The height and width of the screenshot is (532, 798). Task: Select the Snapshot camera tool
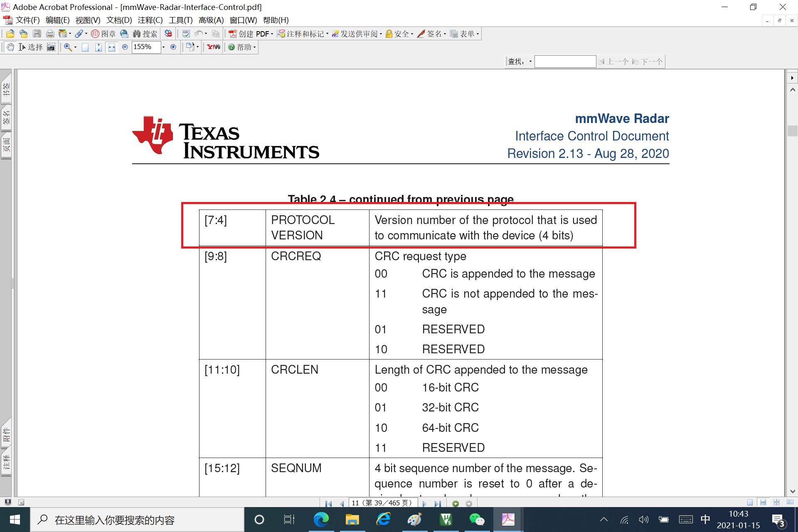[x=51, y=47]
